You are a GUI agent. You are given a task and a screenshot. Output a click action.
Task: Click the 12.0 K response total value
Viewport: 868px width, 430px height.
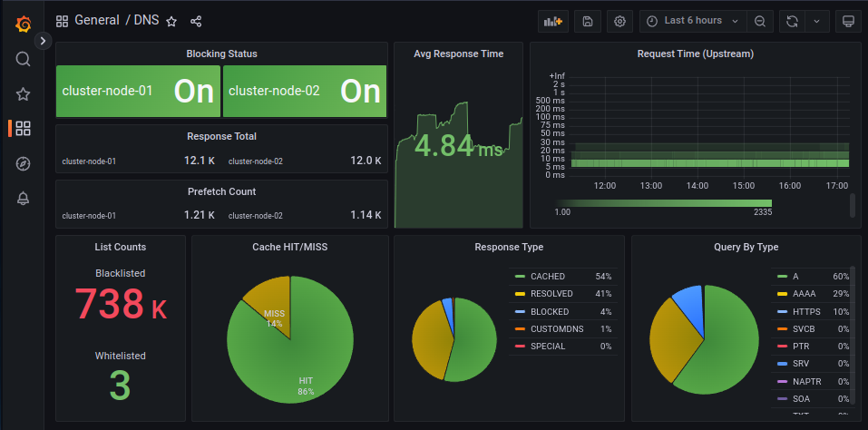[x=366, y=161]
